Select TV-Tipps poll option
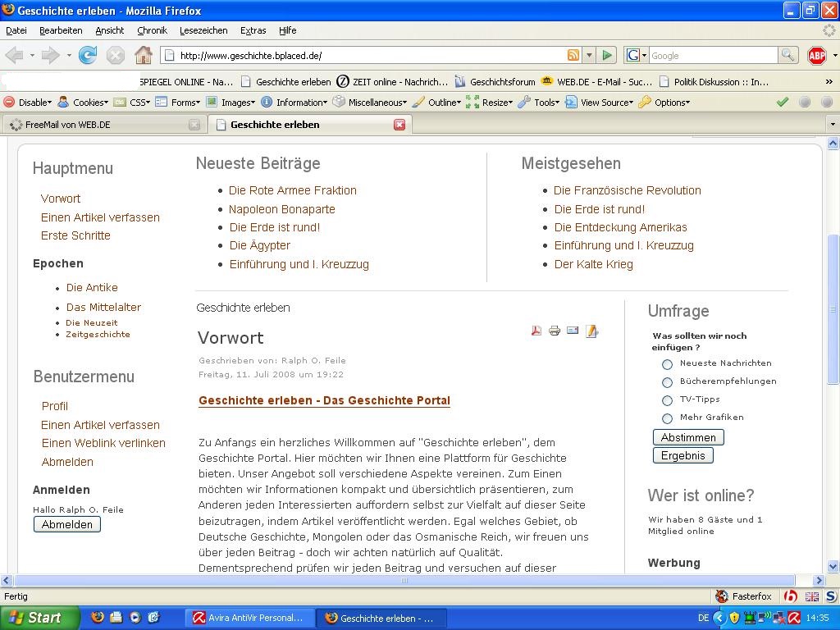 (667, 400)
